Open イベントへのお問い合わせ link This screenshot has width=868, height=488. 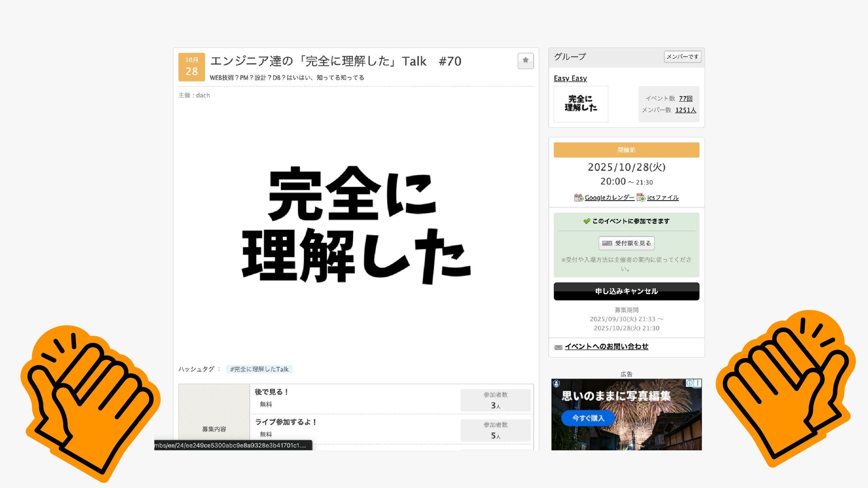606,347
